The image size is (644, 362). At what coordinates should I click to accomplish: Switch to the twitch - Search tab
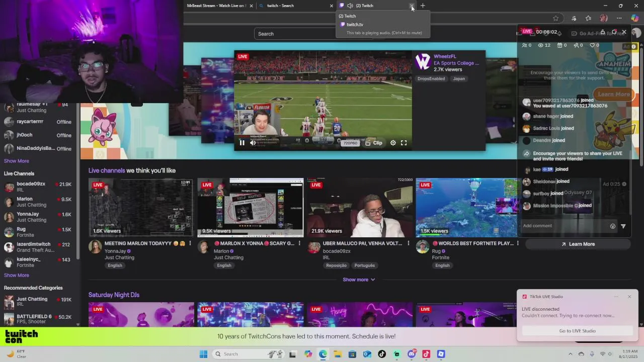point(296,6)
